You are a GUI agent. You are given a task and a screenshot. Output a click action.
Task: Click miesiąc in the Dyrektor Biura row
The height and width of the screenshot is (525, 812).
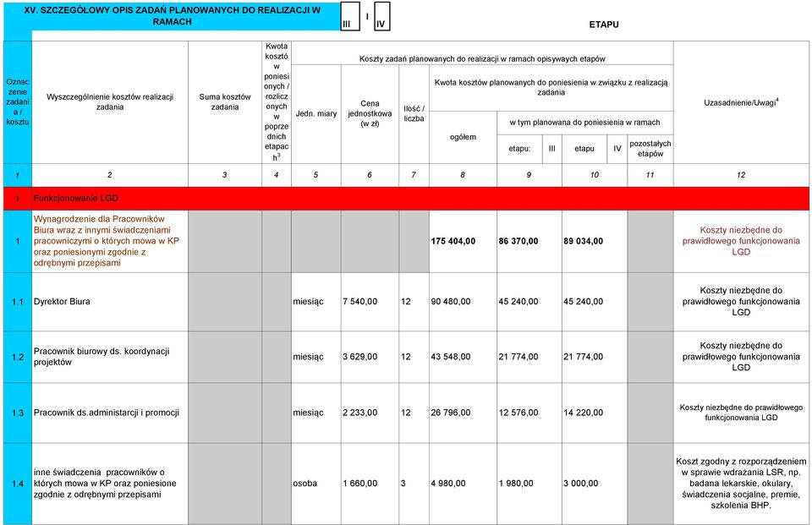click(x=308, y=301)
